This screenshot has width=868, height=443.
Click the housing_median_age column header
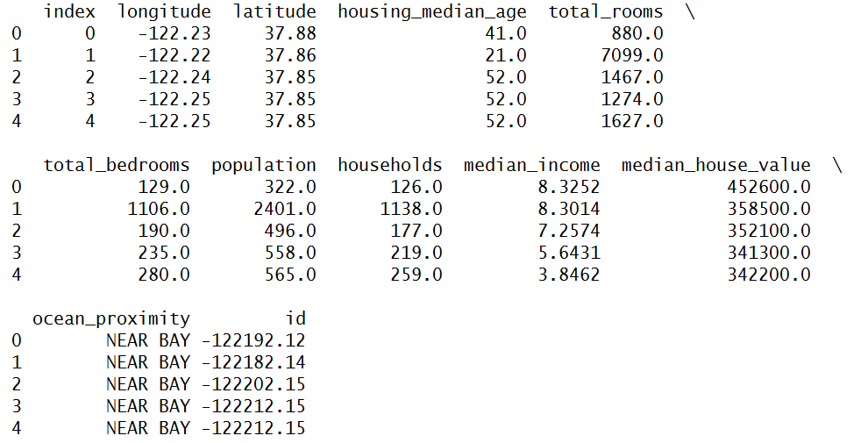pyautogui.click(x=432, y=12)
